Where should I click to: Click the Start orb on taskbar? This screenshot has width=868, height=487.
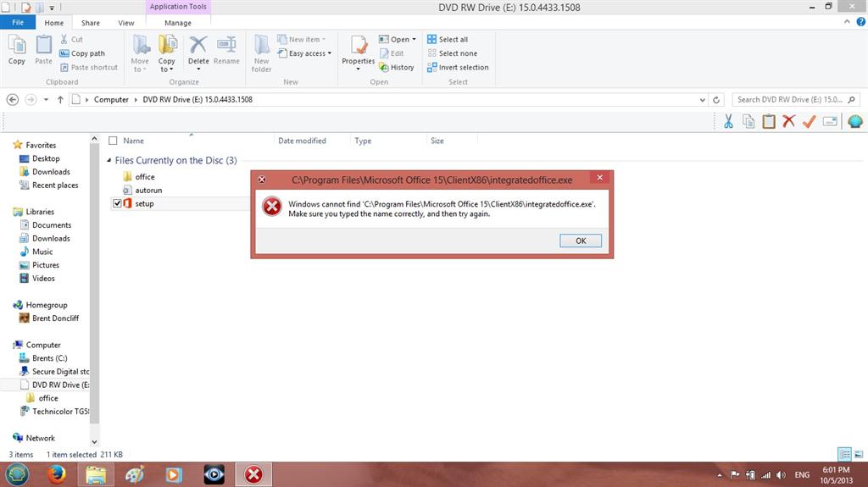tap(17, 474)
